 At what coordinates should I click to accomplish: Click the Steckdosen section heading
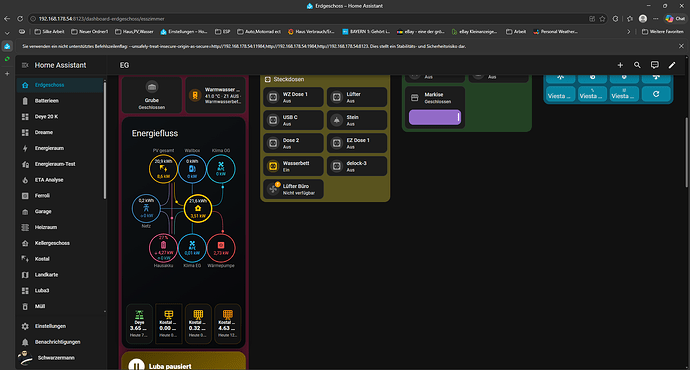point(289,79)
